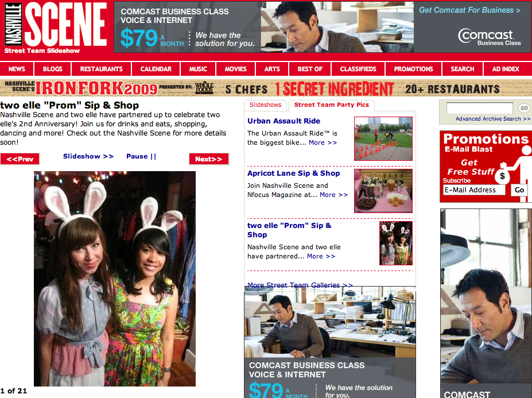532x398 pixels.
Task: Open two elle bunny ears thumbnail
Action: coord(396,243)
